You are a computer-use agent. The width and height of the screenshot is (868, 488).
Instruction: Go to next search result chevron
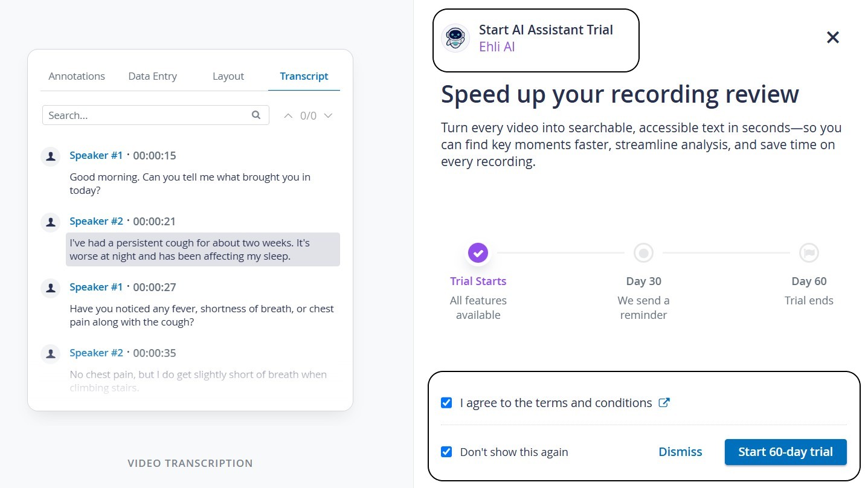click(x=328, y=115)
